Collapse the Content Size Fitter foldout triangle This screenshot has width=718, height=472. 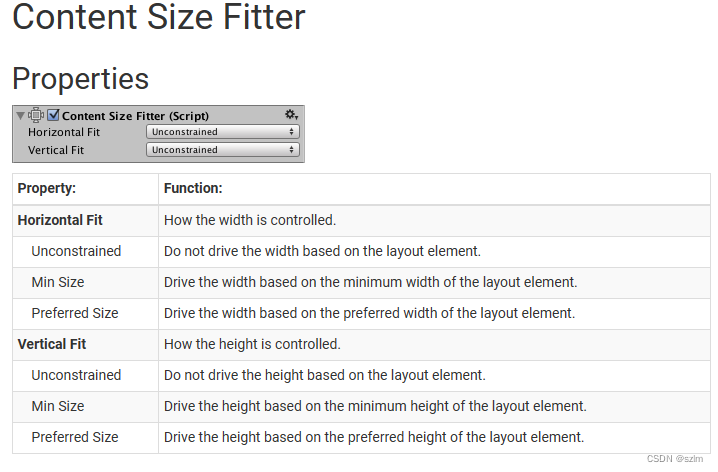pyautogui.click(x=21, y=115)
